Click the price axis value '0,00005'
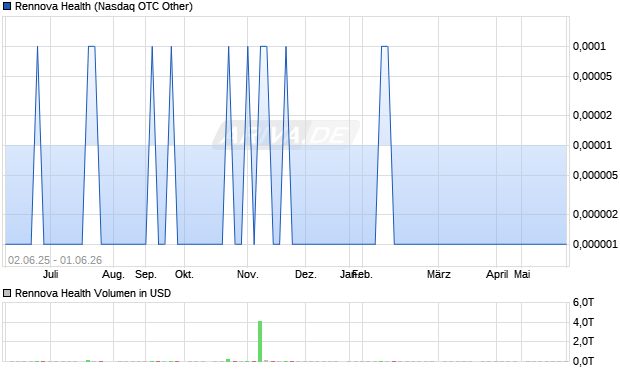 [592, 76]
